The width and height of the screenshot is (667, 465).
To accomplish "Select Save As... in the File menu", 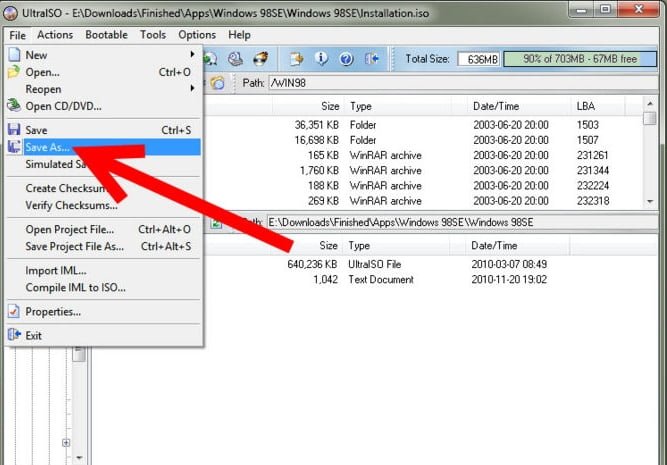I will point(48,147).
